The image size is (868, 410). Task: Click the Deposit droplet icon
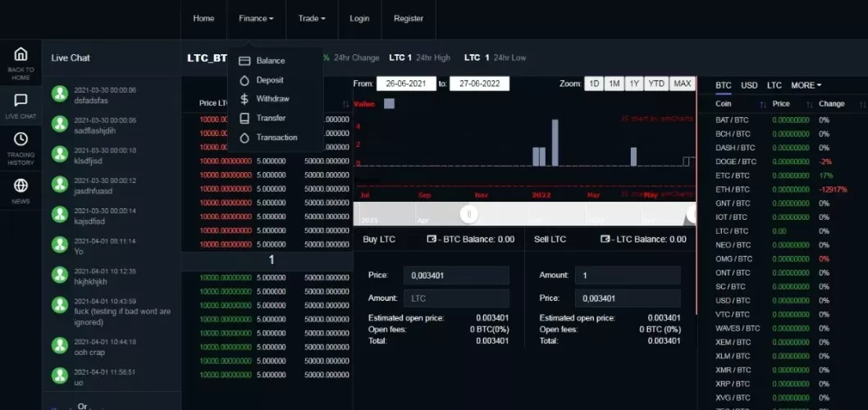[244, 80]
